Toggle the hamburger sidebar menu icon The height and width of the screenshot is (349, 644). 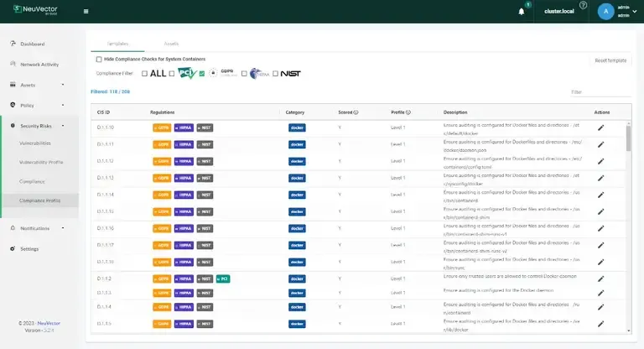point(86,12)
